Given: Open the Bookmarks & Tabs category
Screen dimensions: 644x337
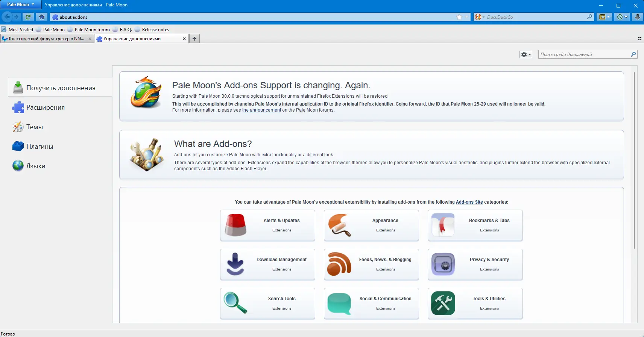Looking at the screenshot, I should click(475, 225).
